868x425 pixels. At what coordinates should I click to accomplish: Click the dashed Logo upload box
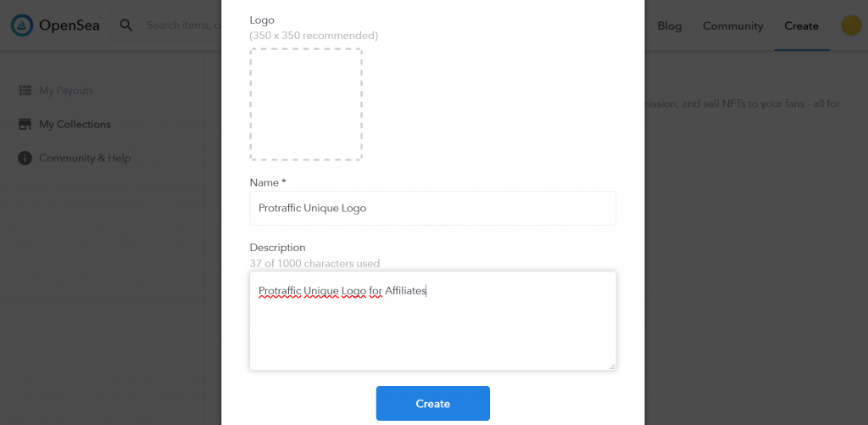click(x=306, y=104)
